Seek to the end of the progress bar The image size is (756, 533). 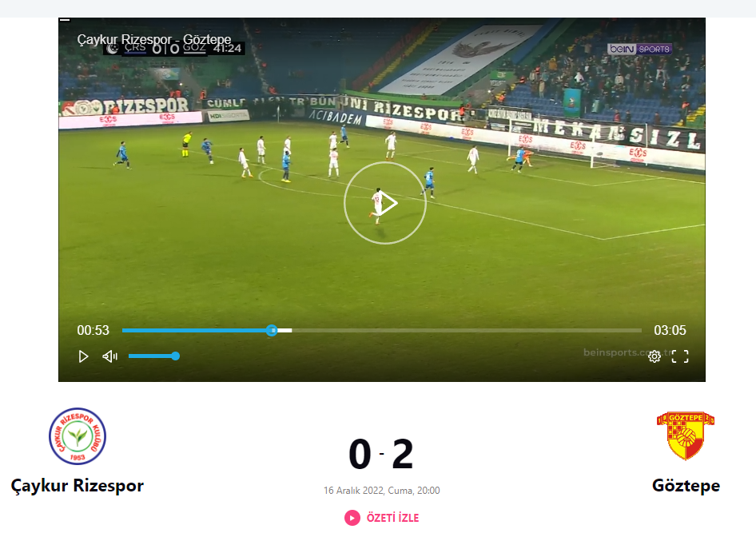point(640,330)
